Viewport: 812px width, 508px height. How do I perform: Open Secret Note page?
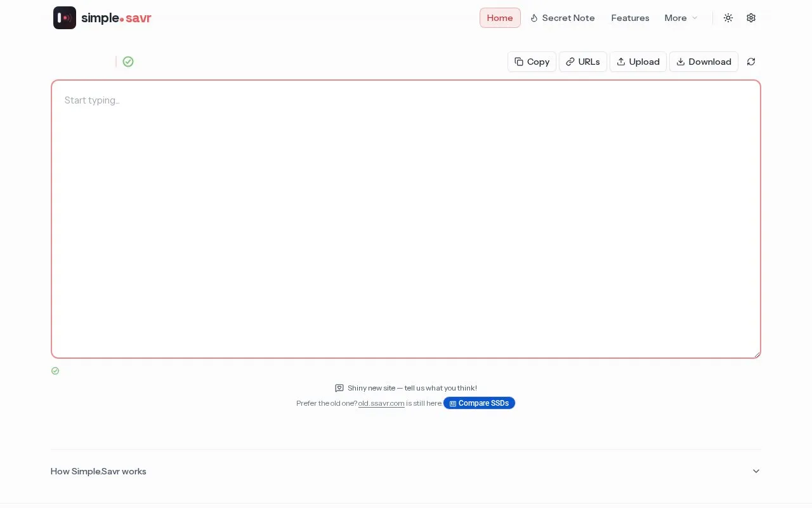click(x=562, y=18)
